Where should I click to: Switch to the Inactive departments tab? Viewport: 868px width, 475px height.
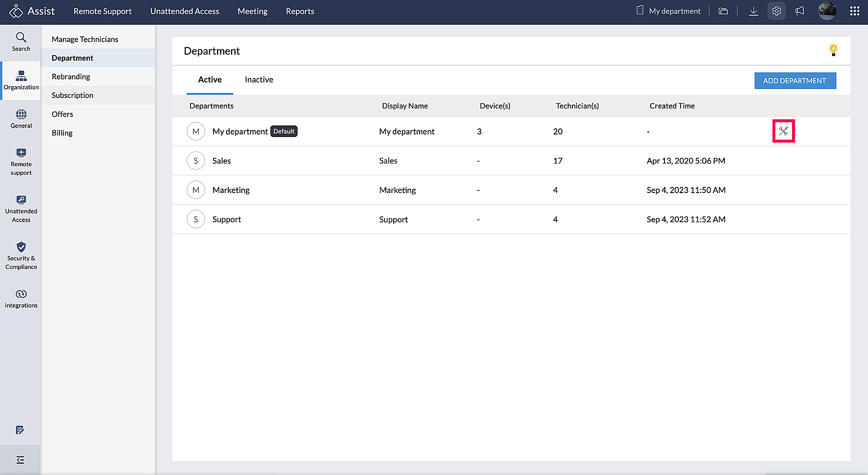coord(259,79)
